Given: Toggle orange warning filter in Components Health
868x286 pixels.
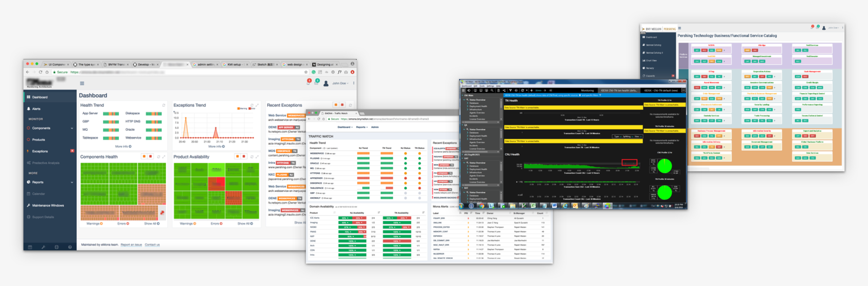Looking at the screenshot, I should coord(144,156).
